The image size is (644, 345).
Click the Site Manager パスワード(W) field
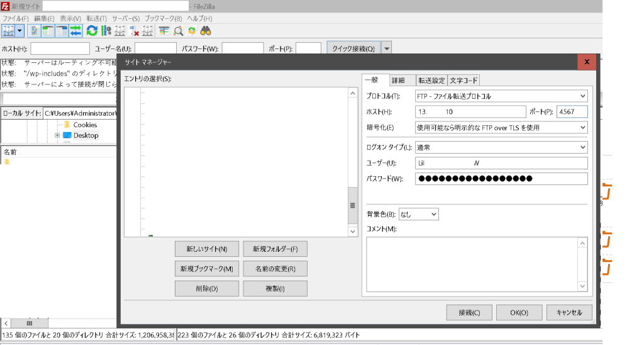click(501, 178)
